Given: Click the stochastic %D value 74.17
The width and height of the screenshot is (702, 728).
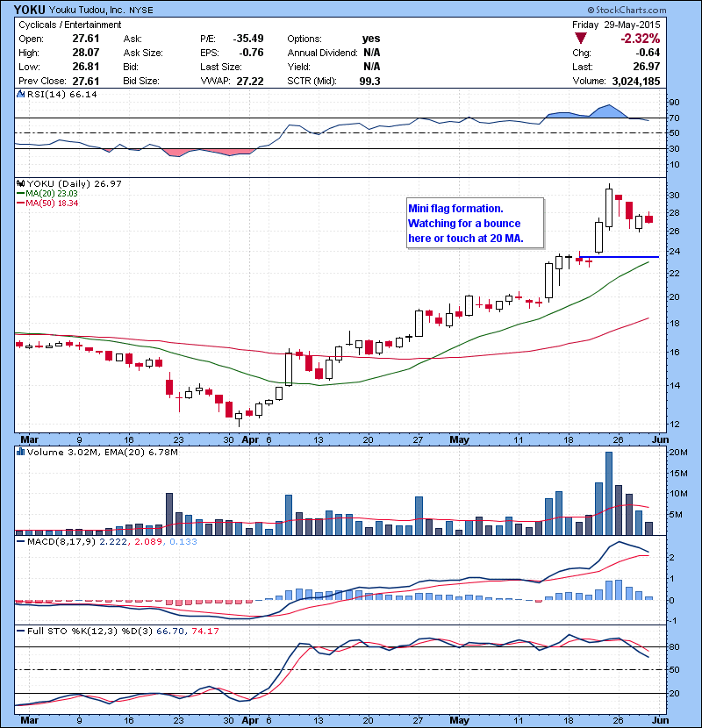Looking at the screenshot, I should tap(204, 632).
